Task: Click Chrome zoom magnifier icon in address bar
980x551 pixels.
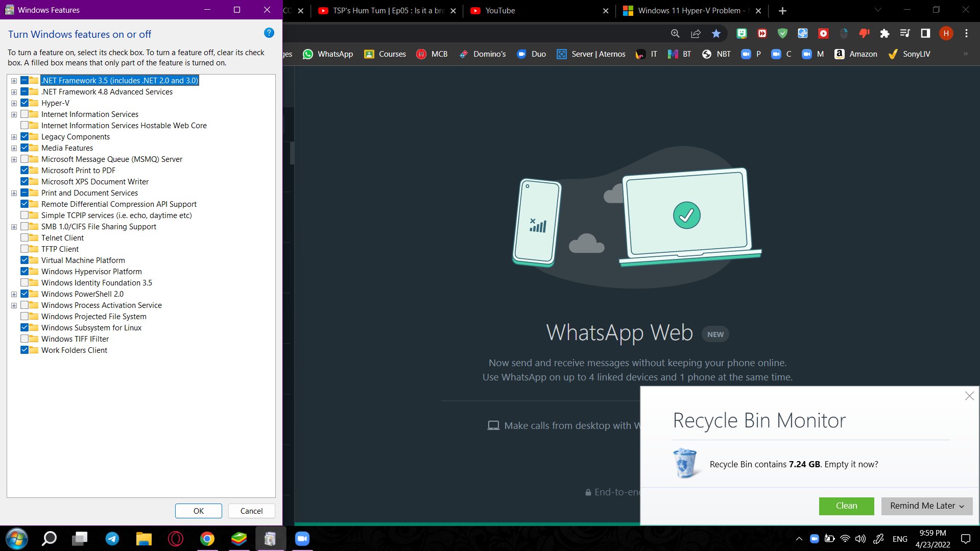Action: click(675, 34)
